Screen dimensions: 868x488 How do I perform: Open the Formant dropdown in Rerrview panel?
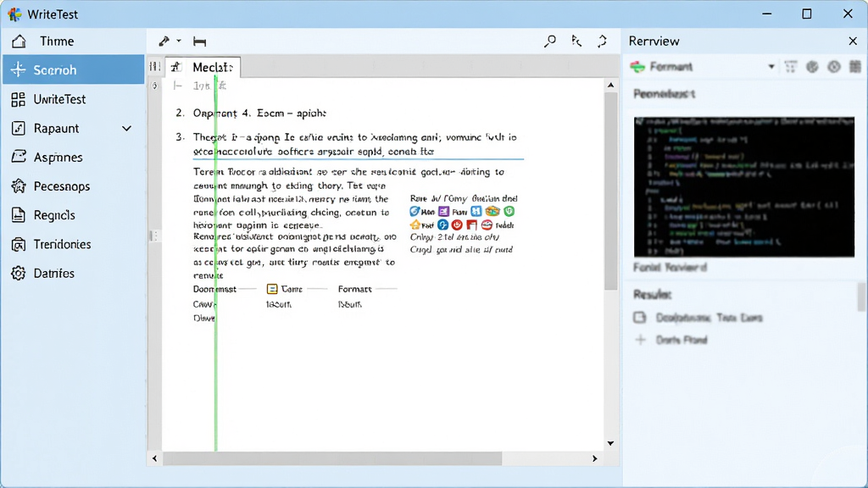point(771,67)
